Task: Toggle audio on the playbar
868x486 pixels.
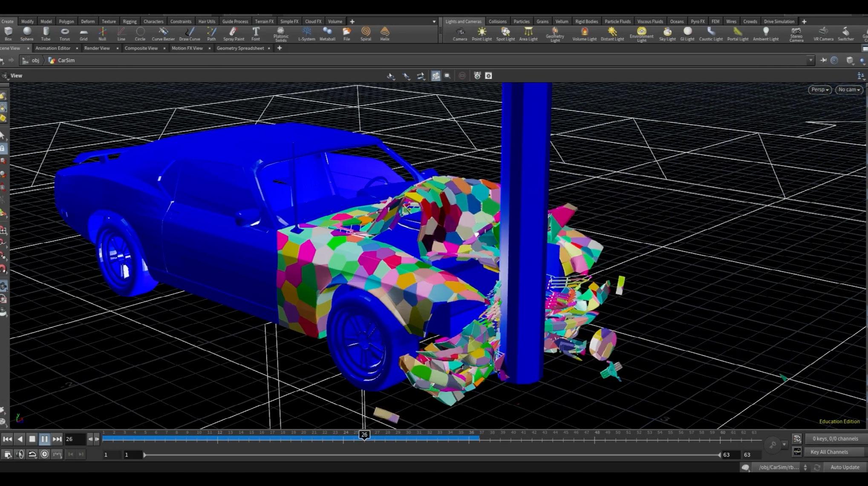Action: 20,454
